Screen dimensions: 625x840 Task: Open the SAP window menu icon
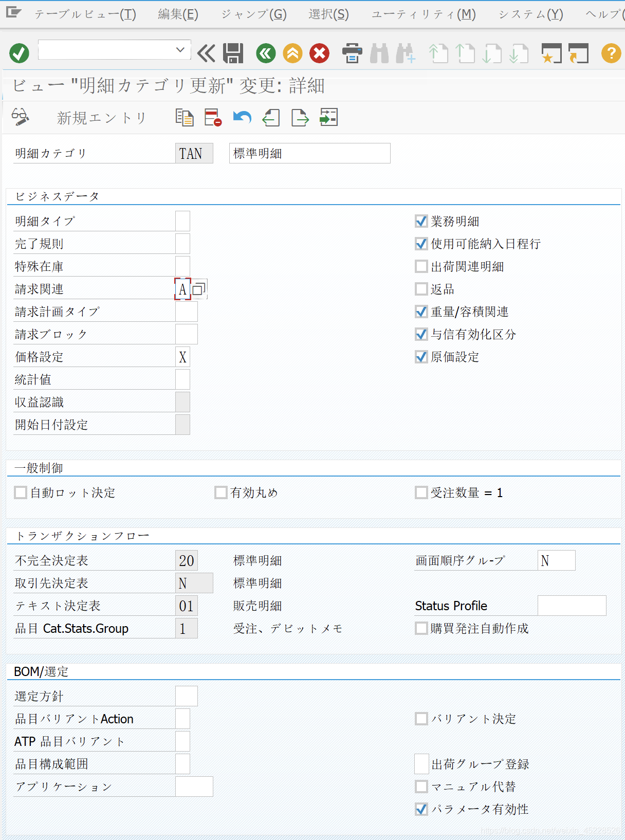(13, 12)
